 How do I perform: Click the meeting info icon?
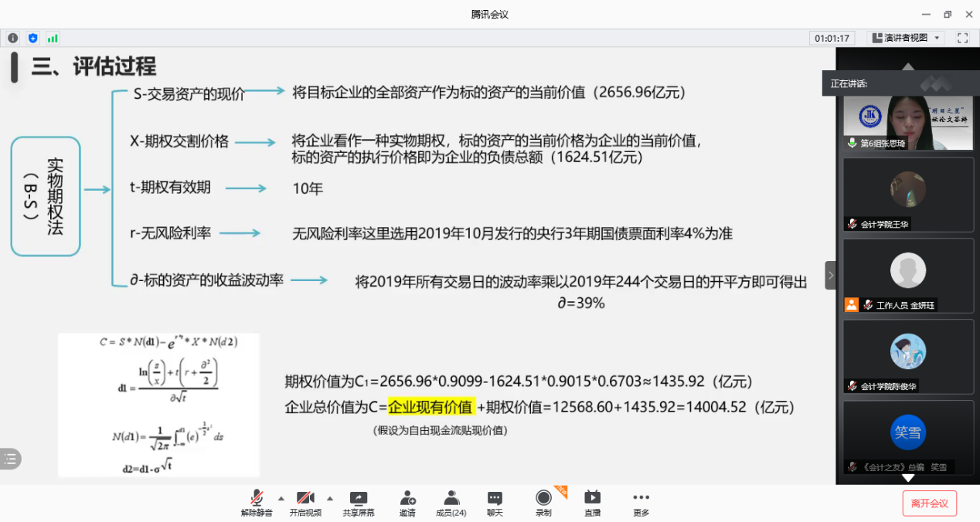point(13,38)
